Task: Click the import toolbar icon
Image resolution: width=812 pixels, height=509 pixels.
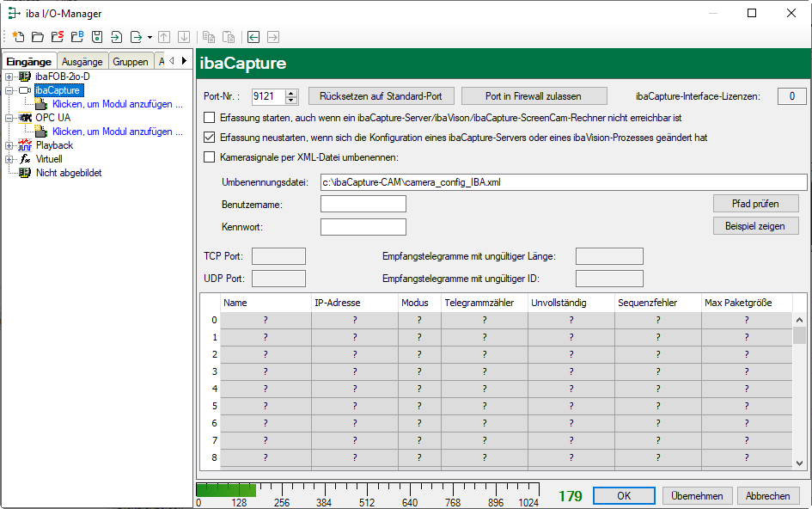Action: tap(117, 37)
